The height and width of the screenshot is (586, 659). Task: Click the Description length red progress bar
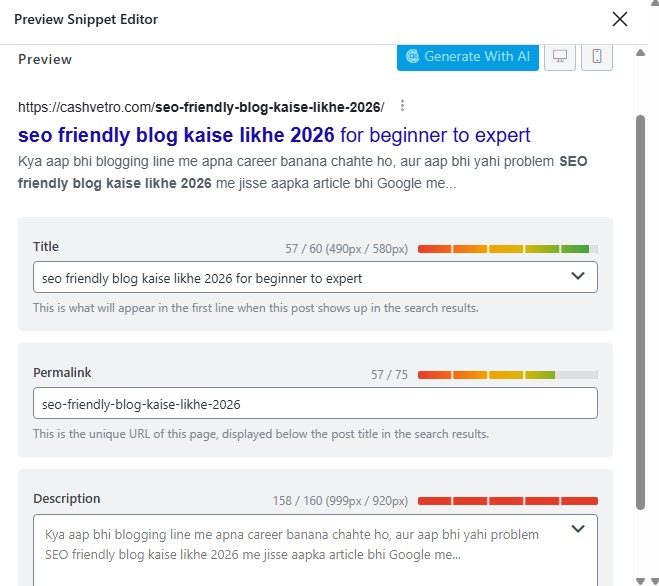(507, 501)
